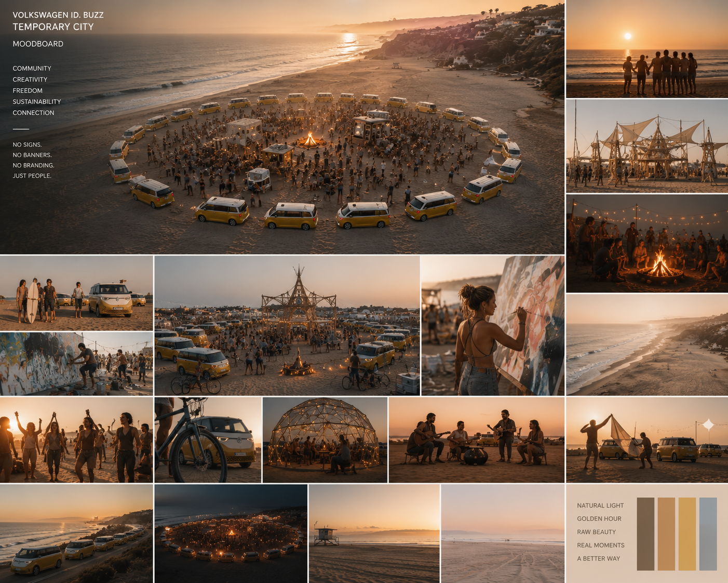Click the "RAW BEAUTY" palette label

[597, 532]
